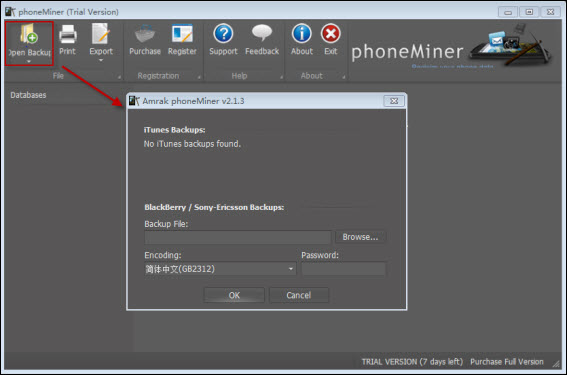Click the Print printer icon
The height and width of the screenshot is (375, 567).
68,34
